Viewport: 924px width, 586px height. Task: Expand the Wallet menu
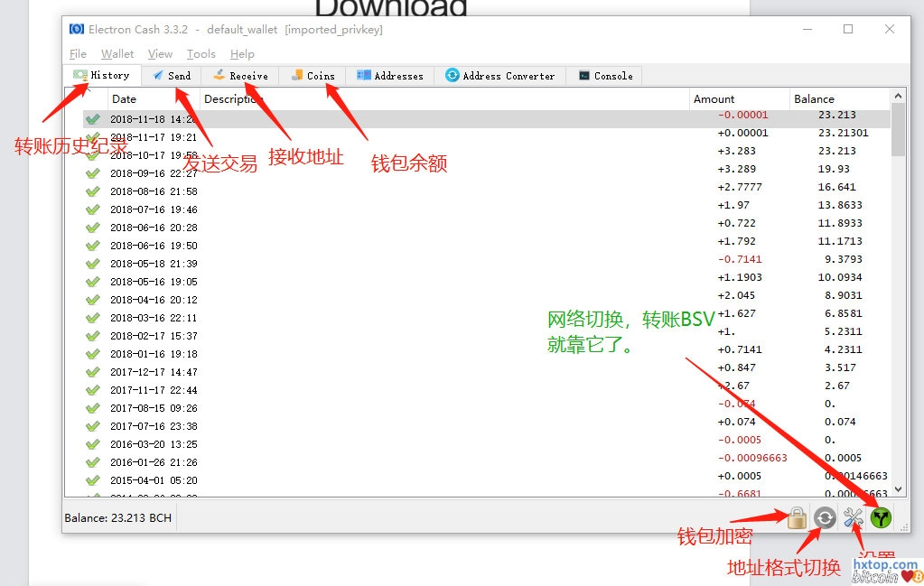(117, 54)
